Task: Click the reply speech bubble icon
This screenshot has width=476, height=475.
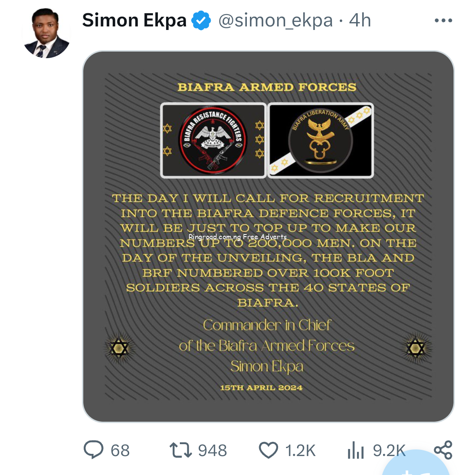Action: click(x=93, y=450)
